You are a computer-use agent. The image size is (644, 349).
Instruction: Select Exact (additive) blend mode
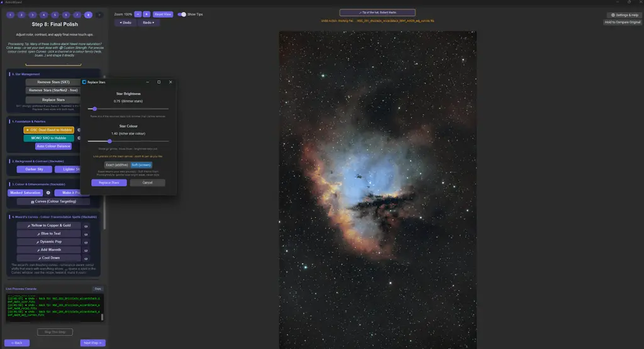pyautogui.click(x=116, y=165)
